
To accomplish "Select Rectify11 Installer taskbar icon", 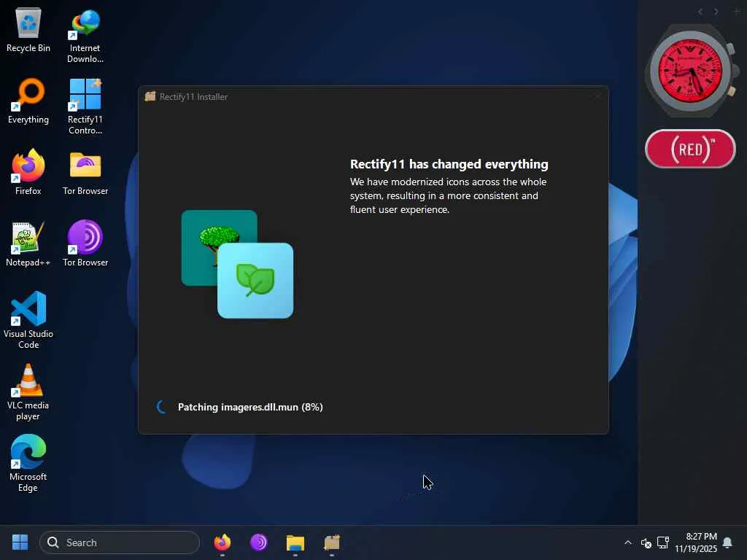I will 332,542.
